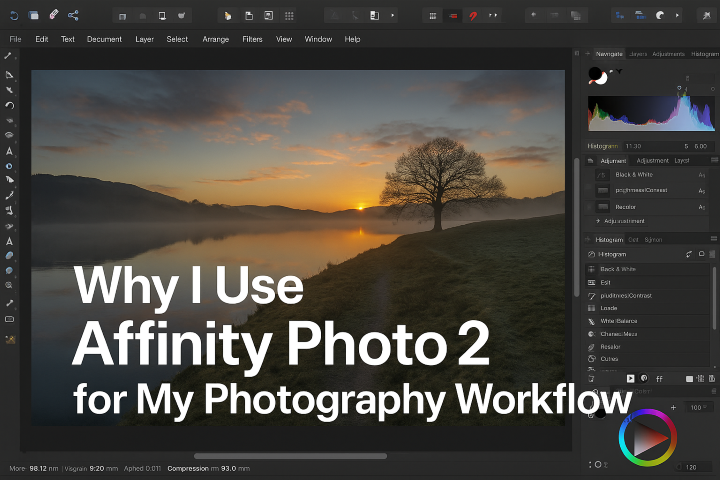Select the topmost brush tool in left toolbar
The height and width of the screenshot is (480, 720).
[x=8, y=56]
